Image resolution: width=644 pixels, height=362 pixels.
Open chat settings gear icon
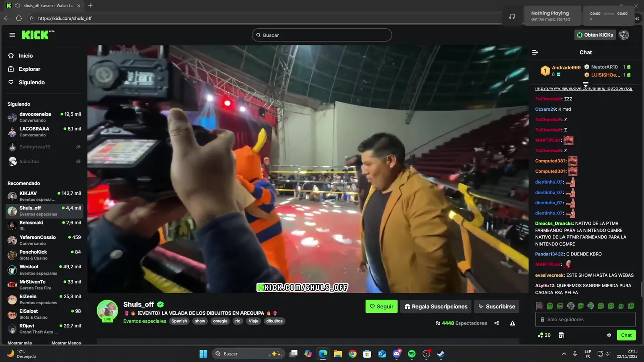pos(609,335)
